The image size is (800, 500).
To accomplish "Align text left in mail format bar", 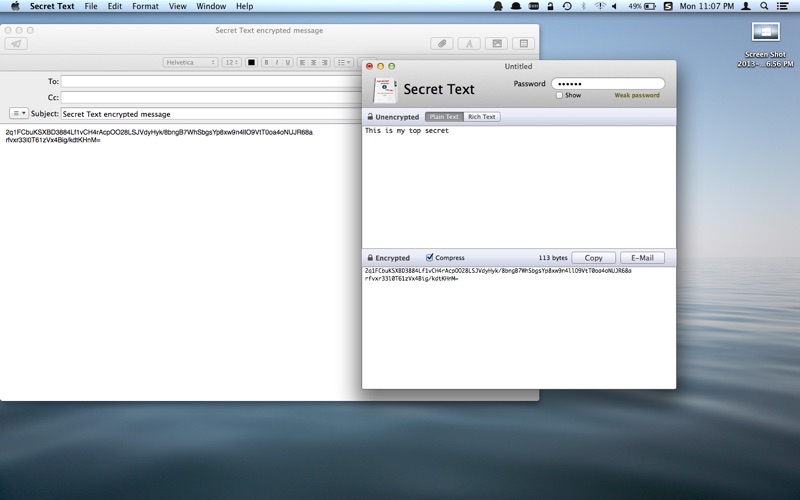I will 303,62.
